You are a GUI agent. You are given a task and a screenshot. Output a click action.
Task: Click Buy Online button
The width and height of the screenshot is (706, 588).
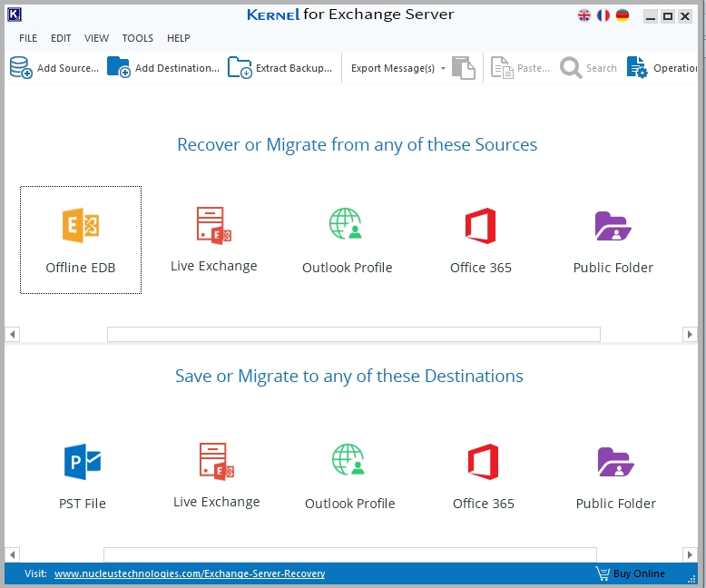631,573
